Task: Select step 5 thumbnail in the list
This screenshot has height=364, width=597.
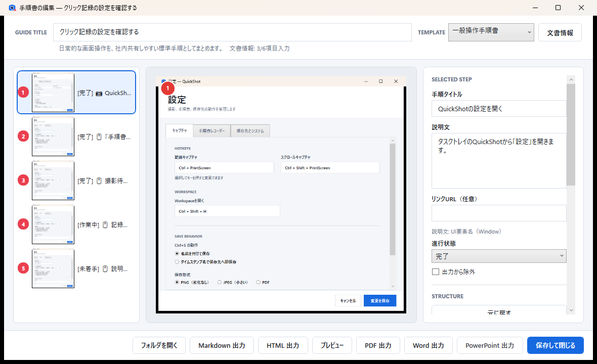Action: (x=53, y=268)
